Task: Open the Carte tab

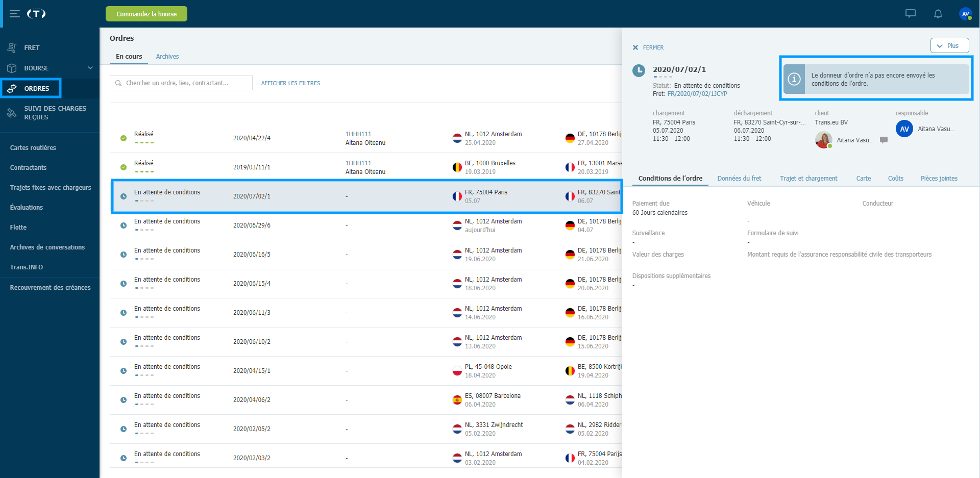Action: (x=864, y=179)
